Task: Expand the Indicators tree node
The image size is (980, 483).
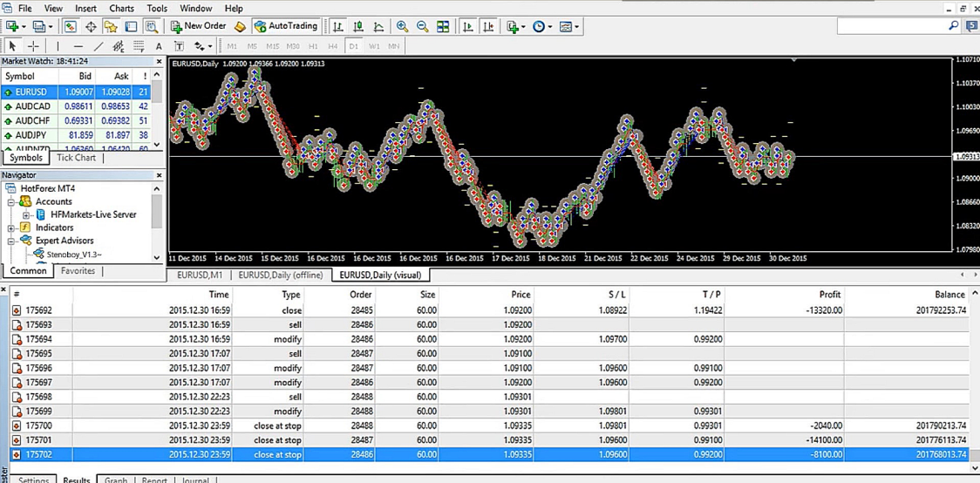Action: click(x=12, y=228)
